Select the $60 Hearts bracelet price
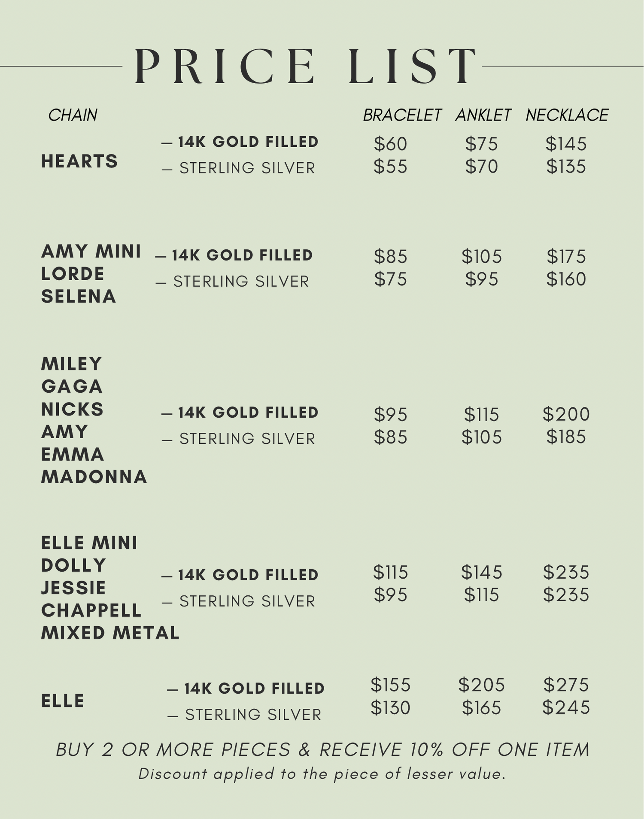The image size is (644, 819). pos(390,144)
